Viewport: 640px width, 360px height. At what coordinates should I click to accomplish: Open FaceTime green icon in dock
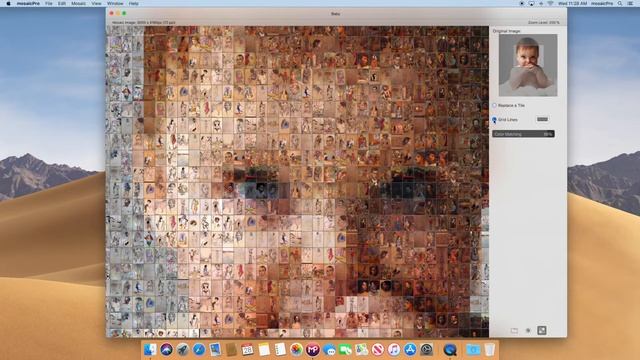345,350
